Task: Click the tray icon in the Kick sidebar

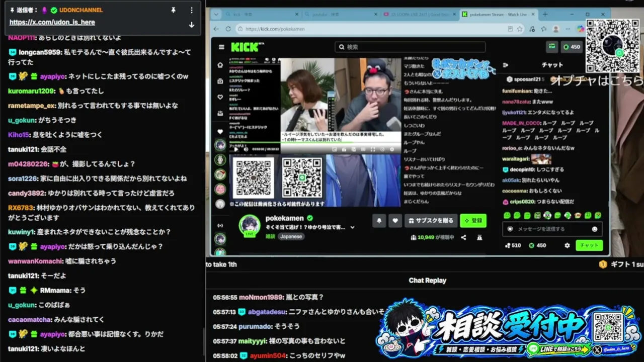Action: [x=220, y=114]
